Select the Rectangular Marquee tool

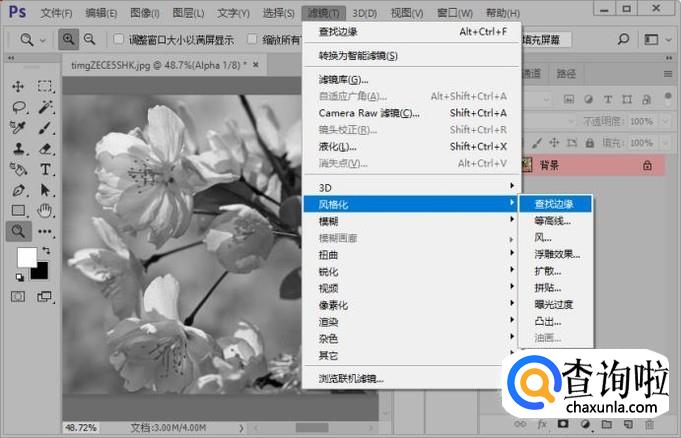tap(45, 86)
